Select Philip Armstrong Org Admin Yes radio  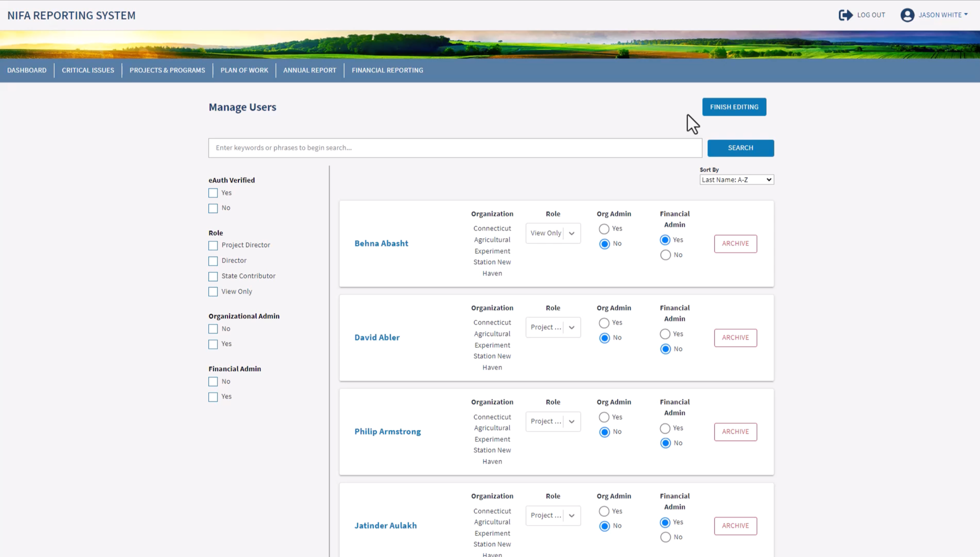pos(604,417)
